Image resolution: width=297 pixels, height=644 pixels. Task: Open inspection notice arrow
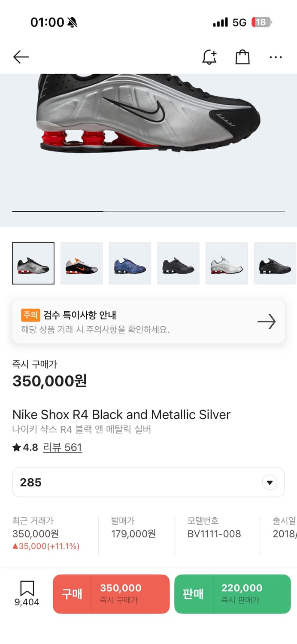(267, 322)
